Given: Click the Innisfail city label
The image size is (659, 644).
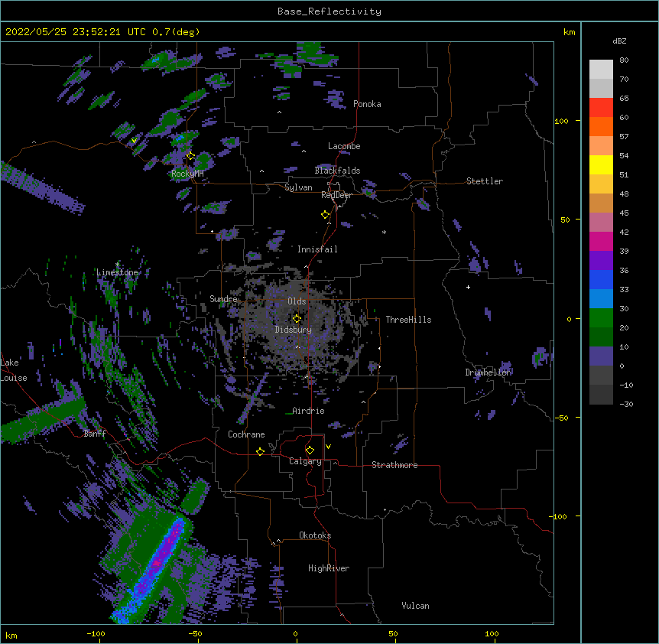Looking at the screenshot, I should (317, 249).
